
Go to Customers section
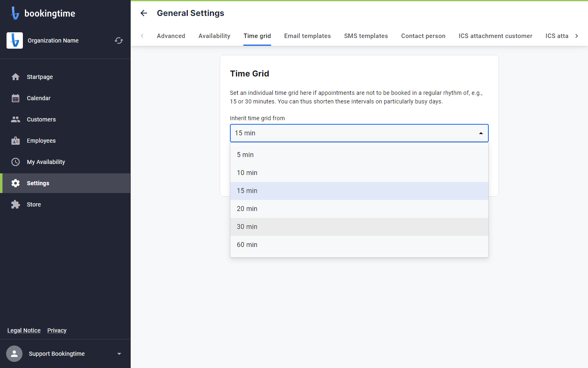(65, 119)
